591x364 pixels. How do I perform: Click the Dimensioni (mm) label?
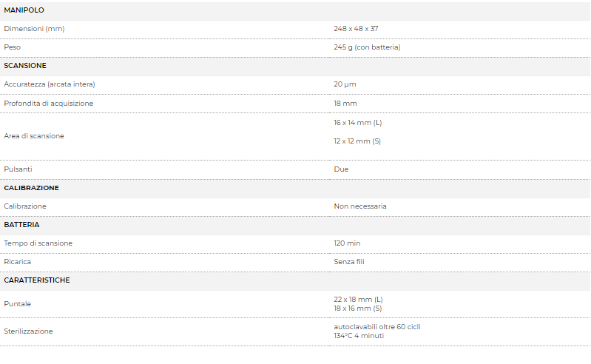tap(34, 29)
